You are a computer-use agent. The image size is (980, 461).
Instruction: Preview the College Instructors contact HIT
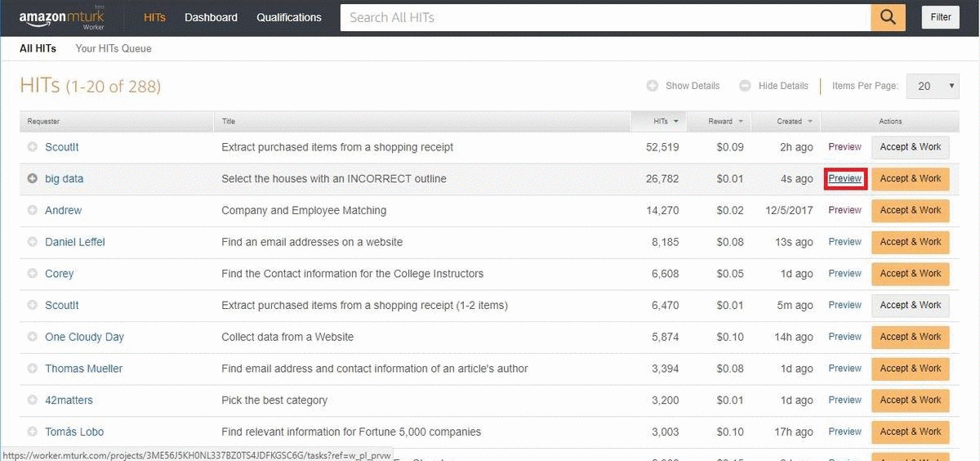click(844, 274)
